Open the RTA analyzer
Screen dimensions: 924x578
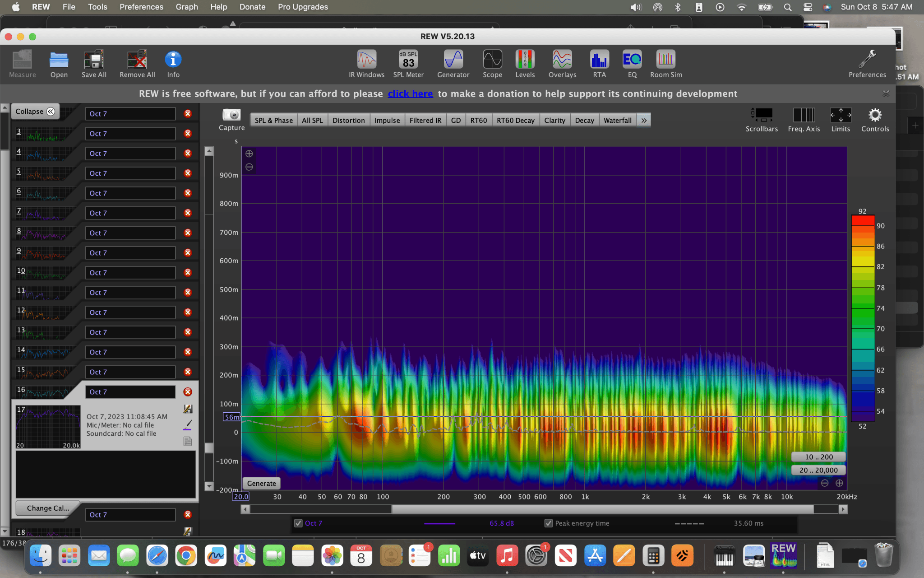tap(599, 64)
